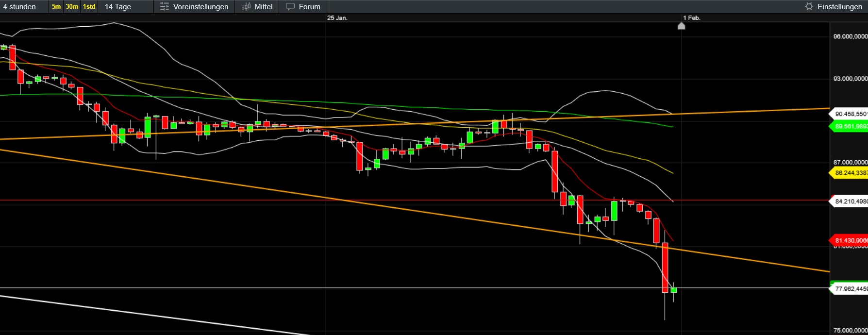This screenshot has height=335, width=868.
Task: Switch to the 30m interval
Action: pyautogui.click(x=72, y=7)
